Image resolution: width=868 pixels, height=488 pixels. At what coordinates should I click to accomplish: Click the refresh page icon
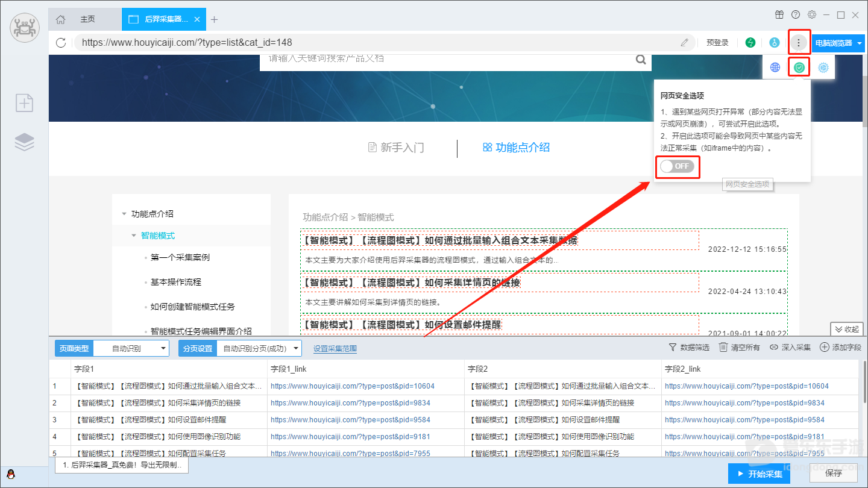pyautogui.click(x=60, y=43)
